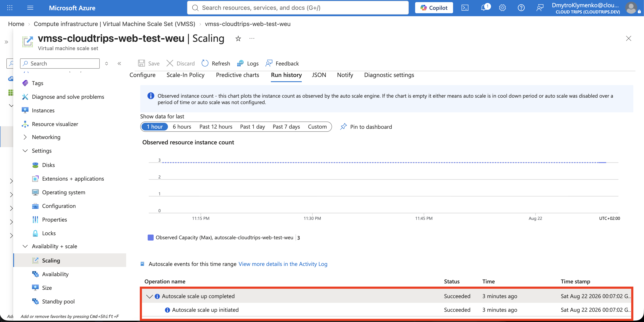This screenshot has height=322, width=644.
Task: Select the Custom time range
Action: pos(317,127)
